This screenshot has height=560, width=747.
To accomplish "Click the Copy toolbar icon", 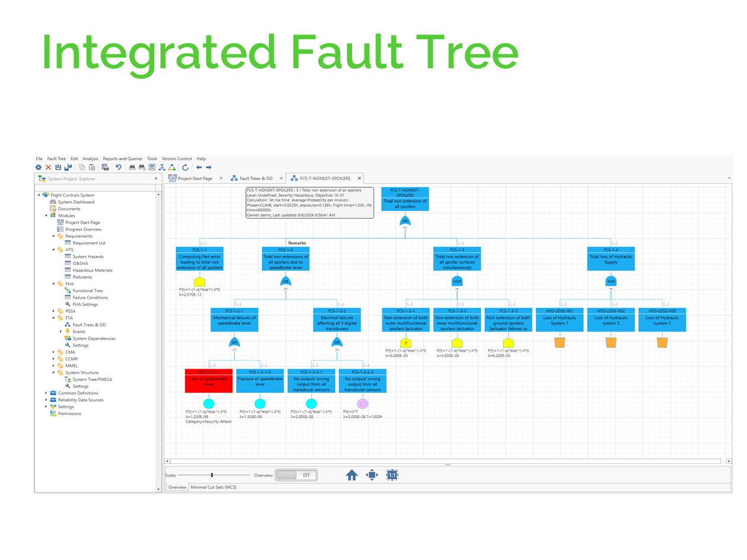I will [82, 168].
